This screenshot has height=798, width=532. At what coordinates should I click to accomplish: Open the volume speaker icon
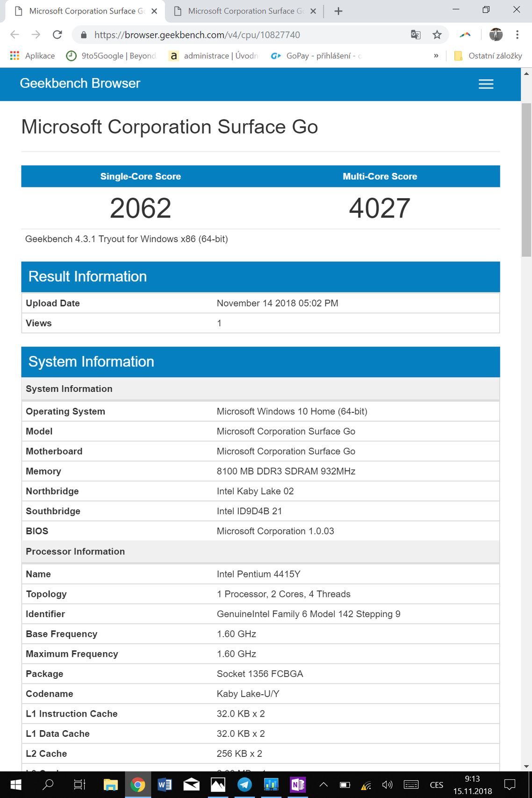click(387, 785)
